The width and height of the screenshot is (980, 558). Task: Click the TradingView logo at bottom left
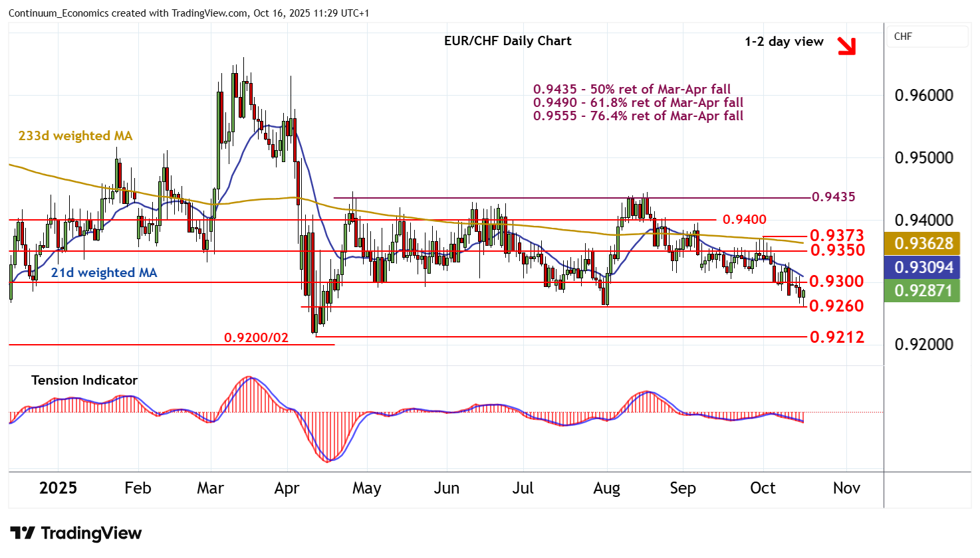coord(76,533)
